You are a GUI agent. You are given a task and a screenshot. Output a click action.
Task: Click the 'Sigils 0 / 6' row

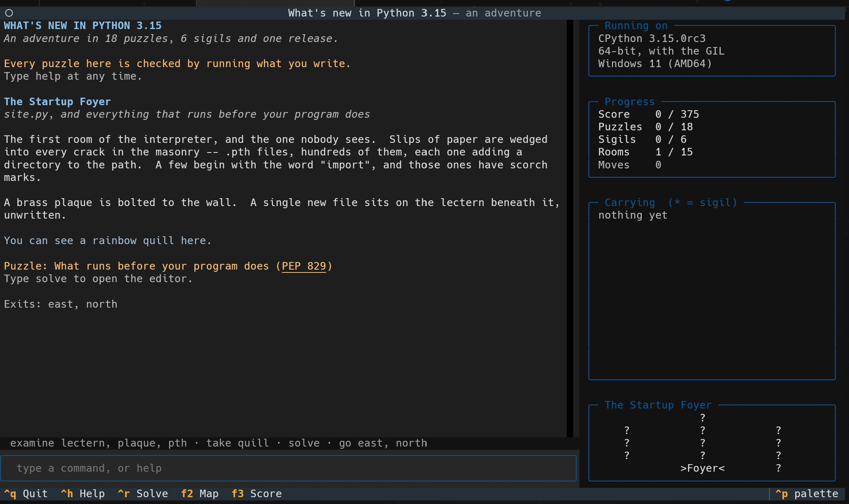pyautogui.click(x=642, y=139)
